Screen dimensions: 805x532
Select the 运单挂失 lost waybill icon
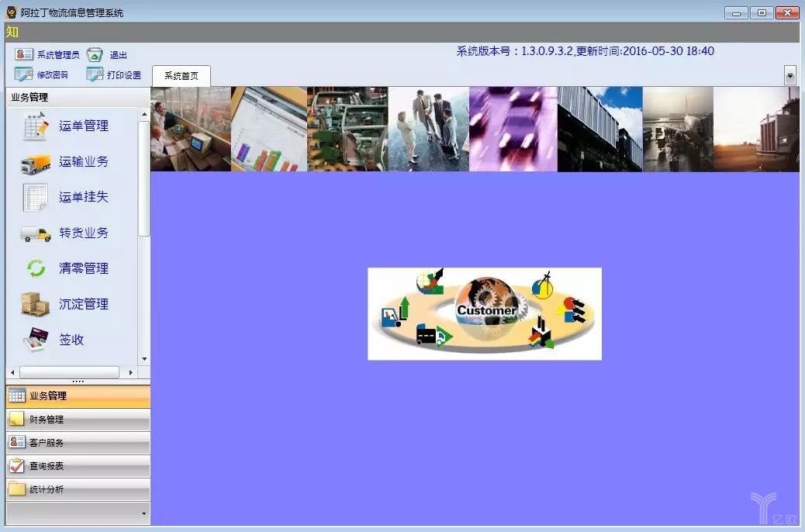tap(36, 198)
